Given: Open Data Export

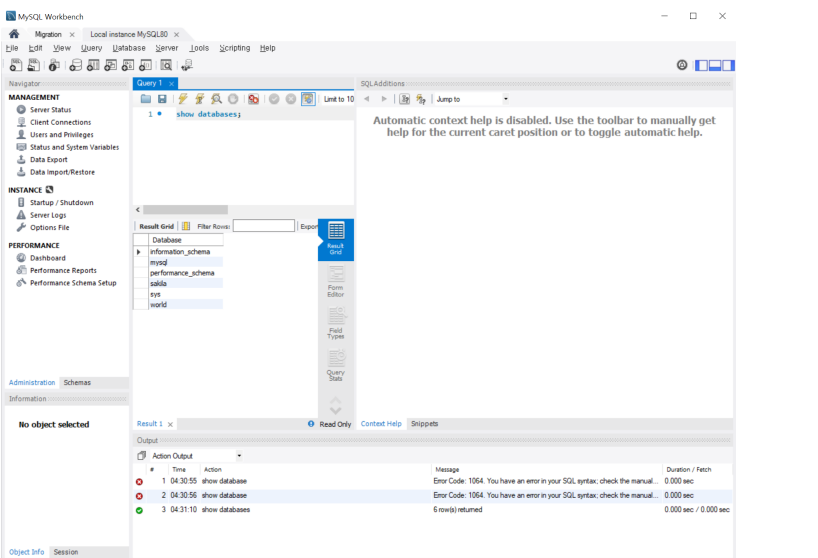Looking at the screenshot, I should point(49,160).
